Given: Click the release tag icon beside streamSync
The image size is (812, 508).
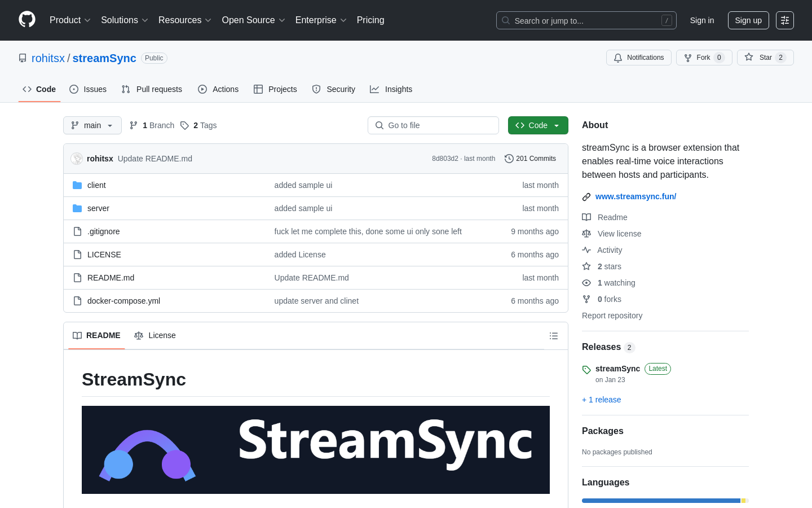Looking at the screenshot, I should (x=586, y=370).
